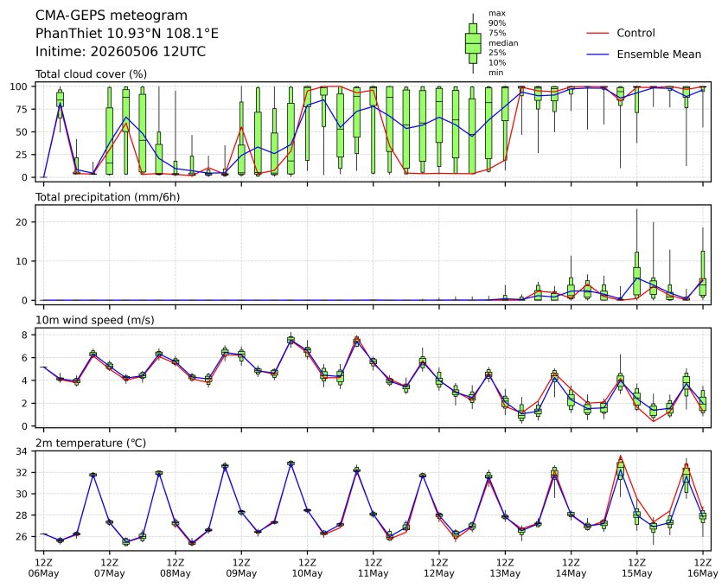Click the 10m wind speed panel title
This screenshot has height=588, width=728.
tap(95, 320)
